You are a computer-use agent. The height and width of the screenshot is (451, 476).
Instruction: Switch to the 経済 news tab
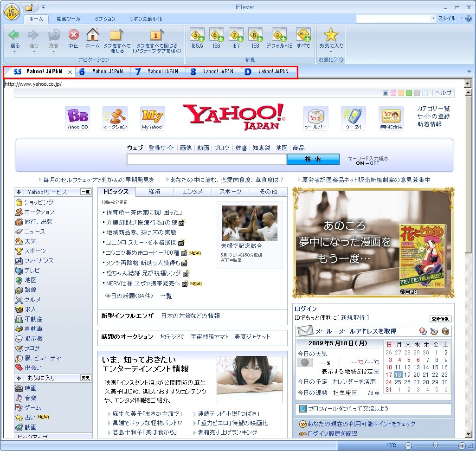pos(154,192)
